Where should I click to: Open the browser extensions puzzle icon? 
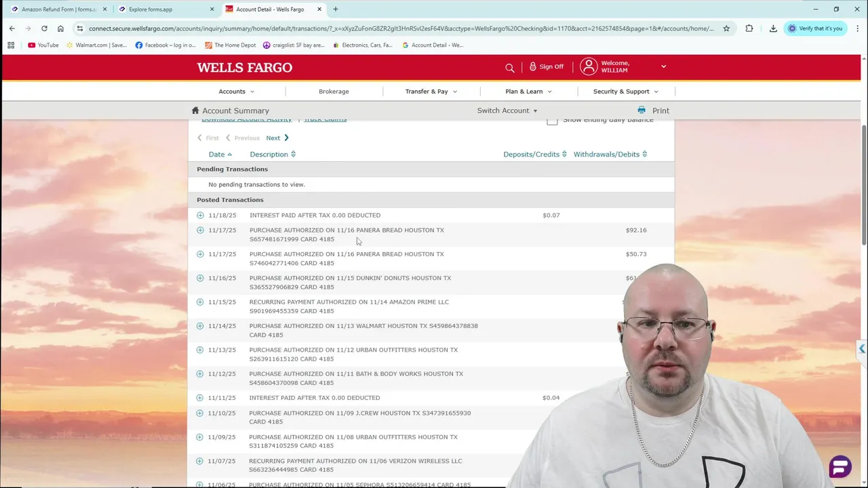[x=749, y=28]
